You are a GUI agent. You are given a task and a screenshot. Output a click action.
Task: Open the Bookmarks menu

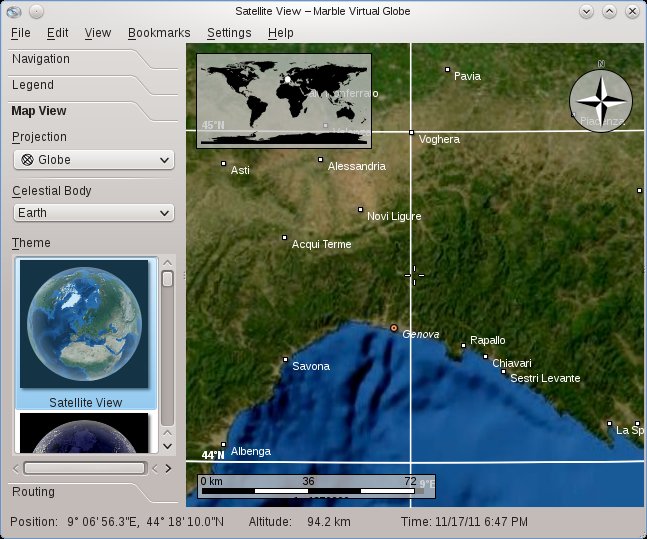(159, 33)
